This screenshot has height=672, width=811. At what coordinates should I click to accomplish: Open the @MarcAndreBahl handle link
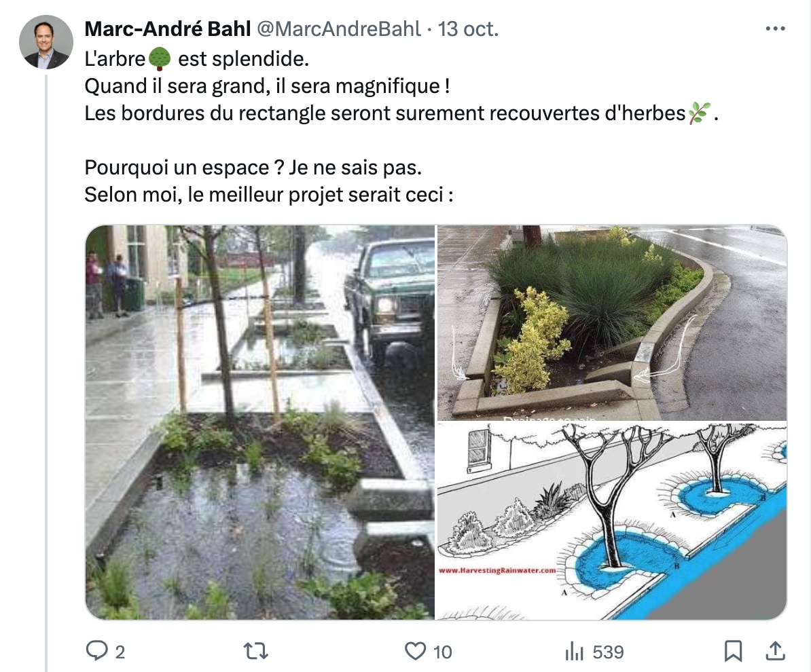point(339,29)
